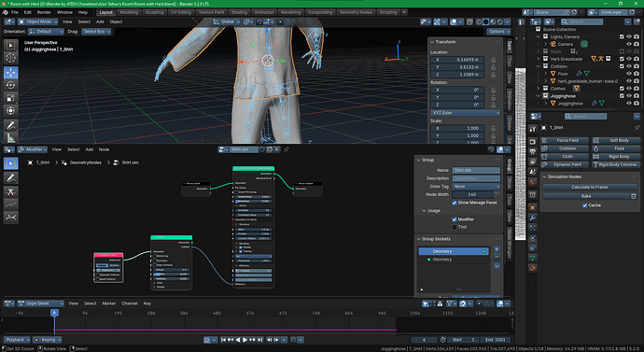Select node editor's Annotate tool
Viewport: 644px width, 352px height.
tap(10, 177)
